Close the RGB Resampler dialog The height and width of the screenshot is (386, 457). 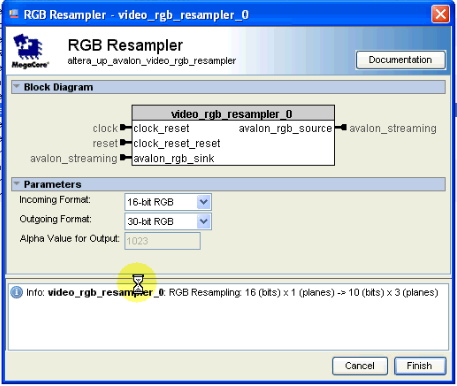[x=441, y=14]
